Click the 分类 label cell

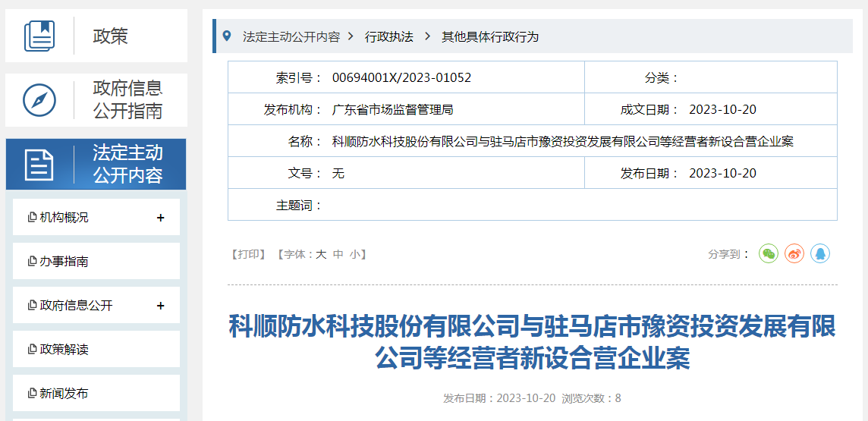(662, 77)
